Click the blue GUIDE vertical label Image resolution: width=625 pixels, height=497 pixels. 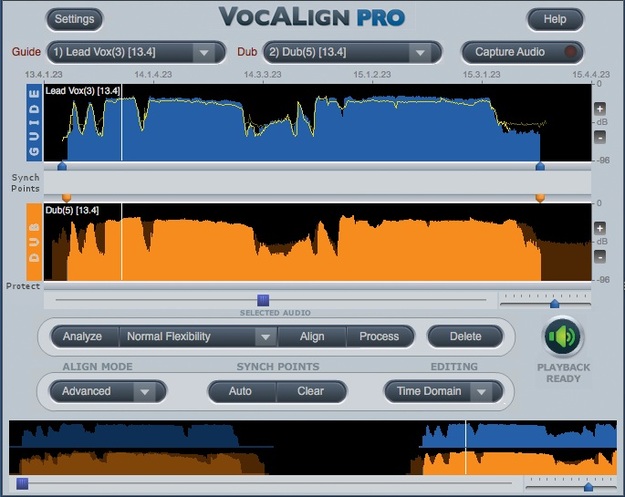pos(34,122)
